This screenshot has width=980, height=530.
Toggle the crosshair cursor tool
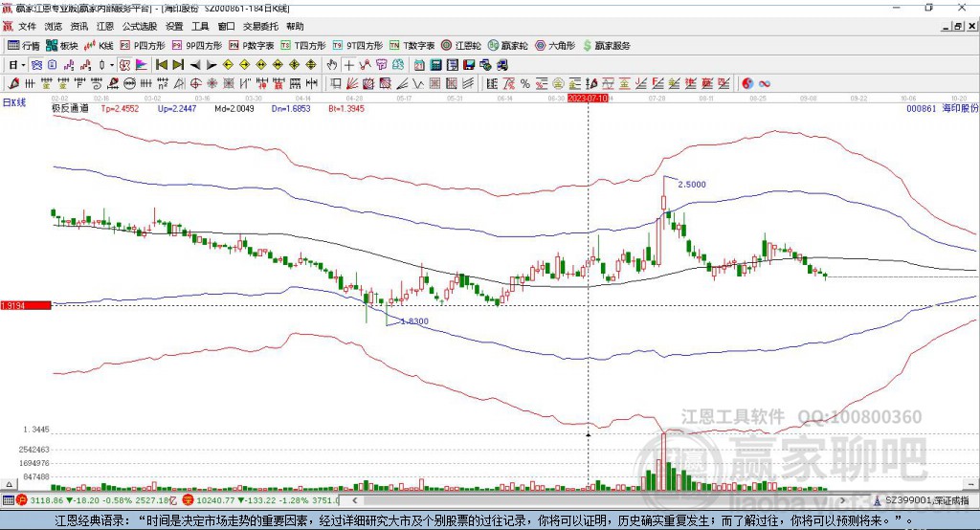pos(348,65)
